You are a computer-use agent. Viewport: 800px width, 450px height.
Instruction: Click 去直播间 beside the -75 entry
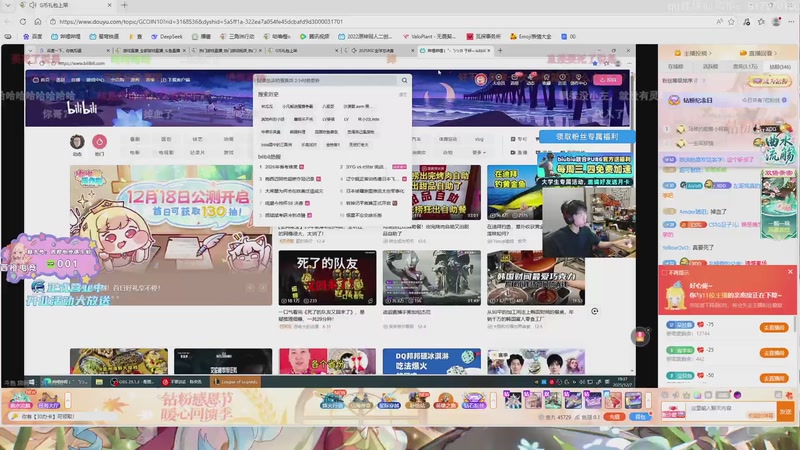pos(774,328)
